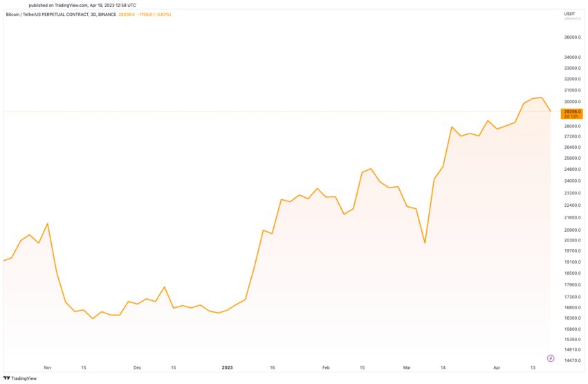This screenshot has width=588, height=384.
Task: Click the 2d 12h countdown under price tag
Action: click(571, 117)
